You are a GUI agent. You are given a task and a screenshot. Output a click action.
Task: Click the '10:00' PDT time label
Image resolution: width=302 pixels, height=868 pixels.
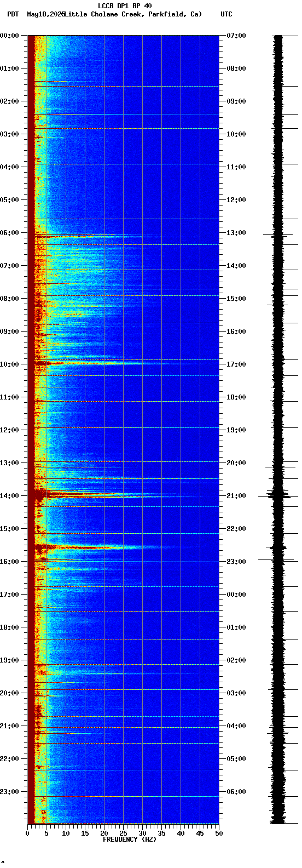tap(10, 364)
